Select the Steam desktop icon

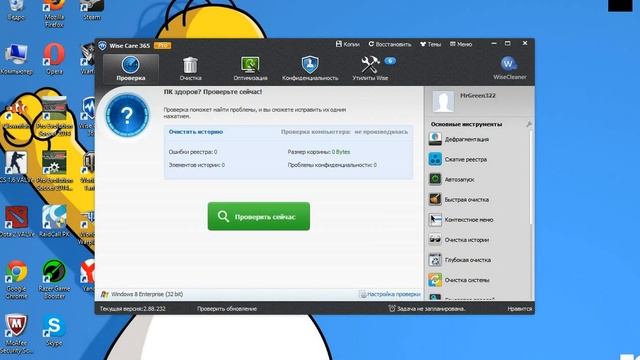[92, 11]
